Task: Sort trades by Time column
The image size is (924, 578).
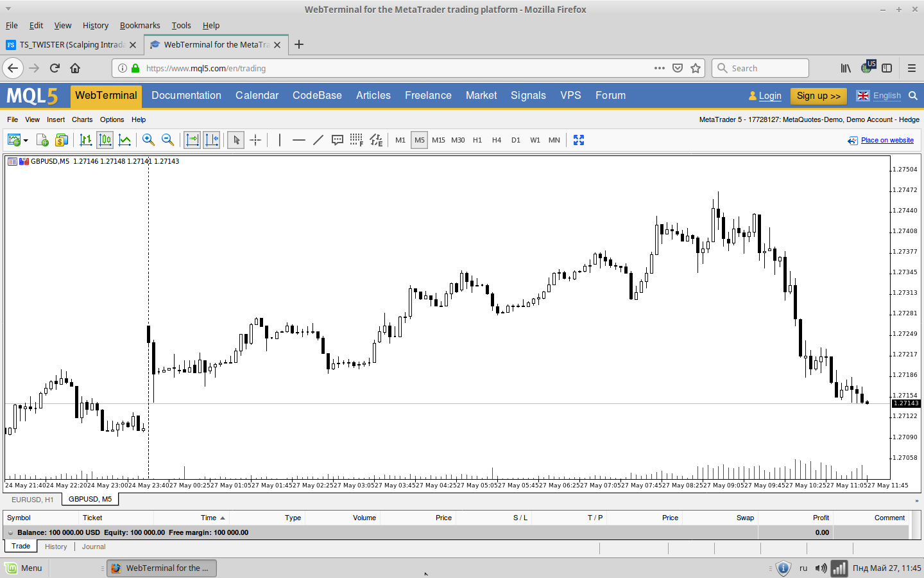Action: pyautogui.click(x=209, y=518)
